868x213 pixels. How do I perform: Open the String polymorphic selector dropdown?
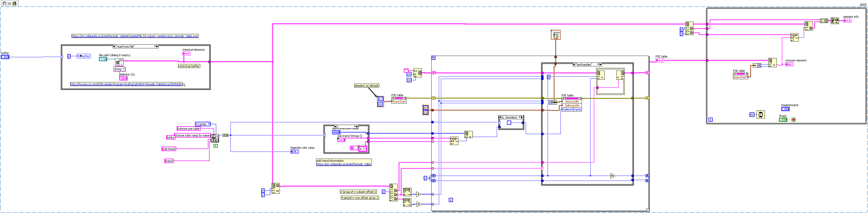(x=124, y=69)
